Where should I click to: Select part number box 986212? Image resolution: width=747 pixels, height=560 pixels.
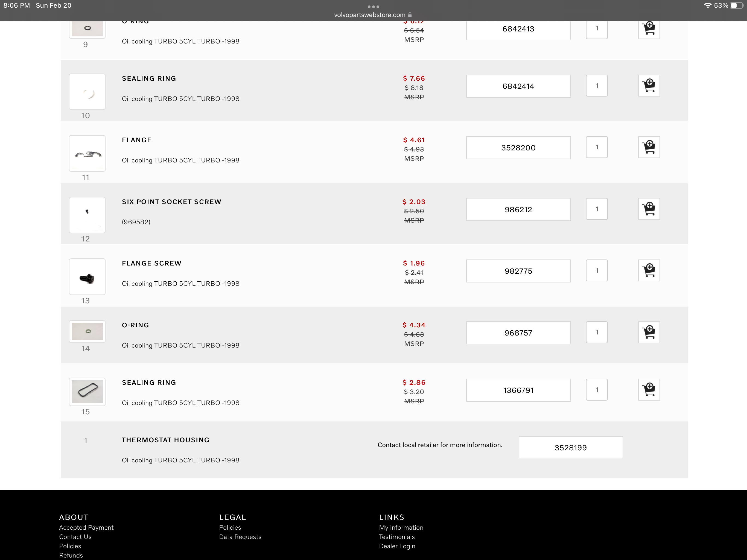click(x=518, y=209)
